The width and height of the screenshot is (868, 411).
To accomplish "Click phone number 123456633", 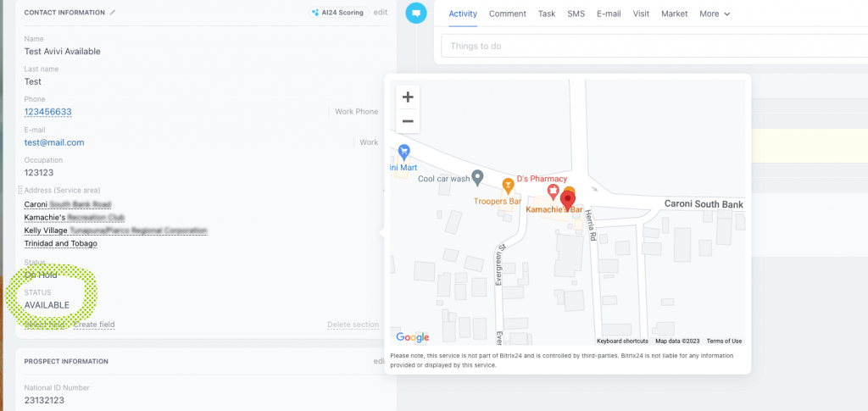I will 47,112.
